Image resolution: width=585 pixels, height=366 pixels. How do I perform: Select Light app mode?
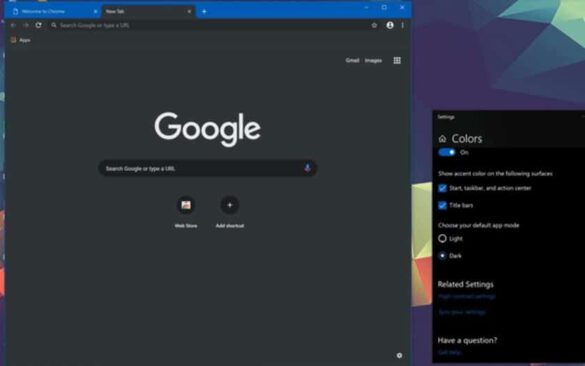pos(442,238)
